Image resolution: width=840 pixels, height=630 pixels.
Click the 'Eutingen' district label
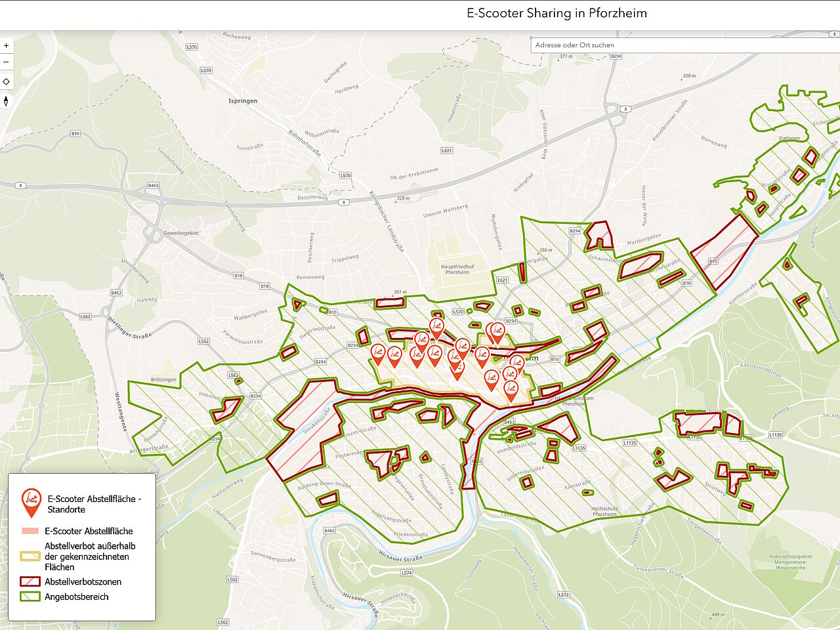click(790, 138)
